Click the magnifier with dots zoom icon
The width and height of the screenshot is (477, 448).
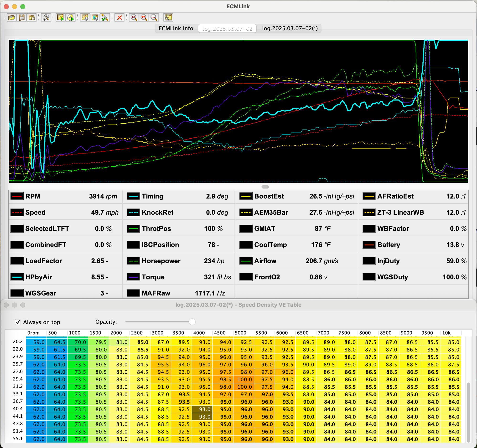[x=154, y=17]
